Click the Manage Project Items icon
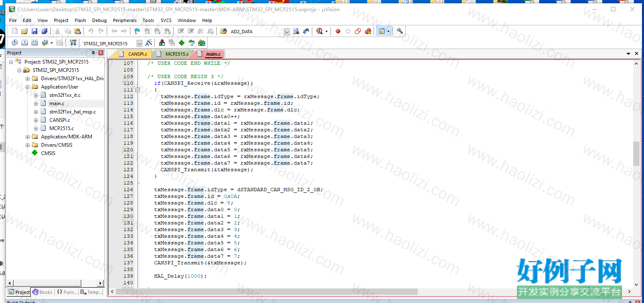This screenshot has width=644, height=303. point(162,43)
